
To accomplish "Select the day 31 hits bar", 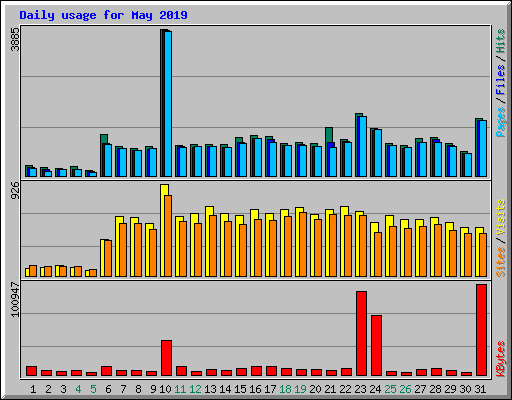I will pyautogui.click(x=477, y=147).
